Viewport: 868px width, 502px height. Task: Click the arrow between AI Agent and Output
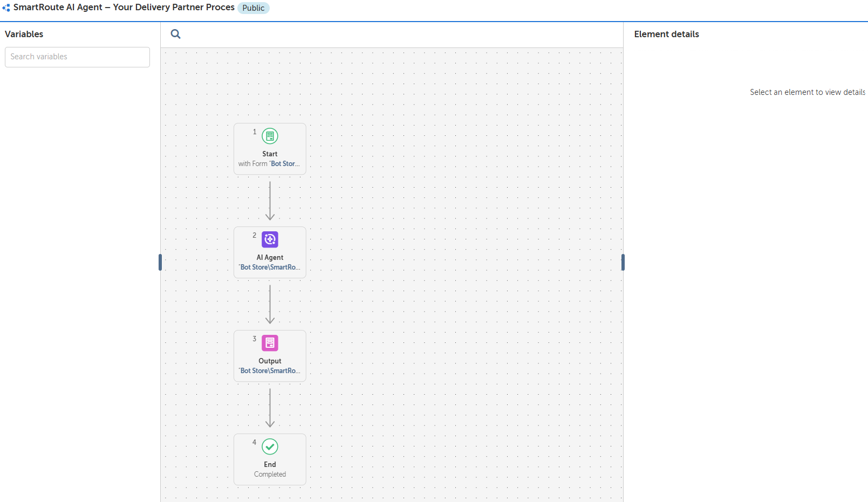coord(270,304)
